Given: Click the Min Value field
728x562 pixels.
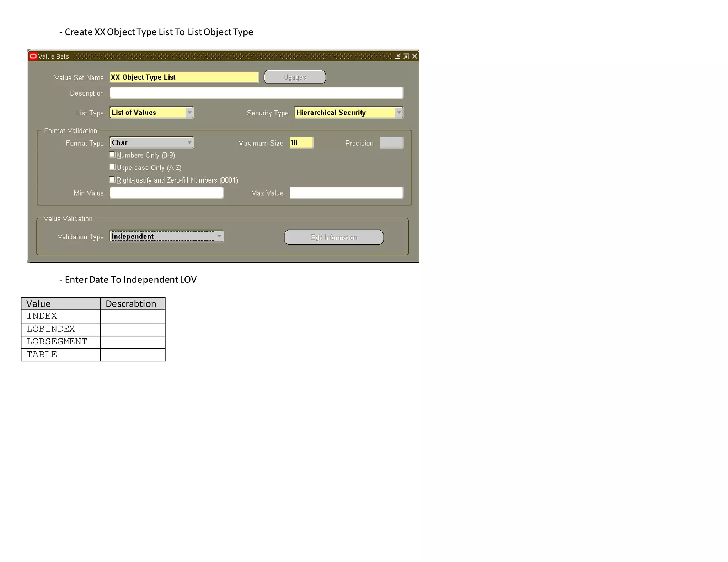Looking at the screenshot, I should click(x=166, y=193).
